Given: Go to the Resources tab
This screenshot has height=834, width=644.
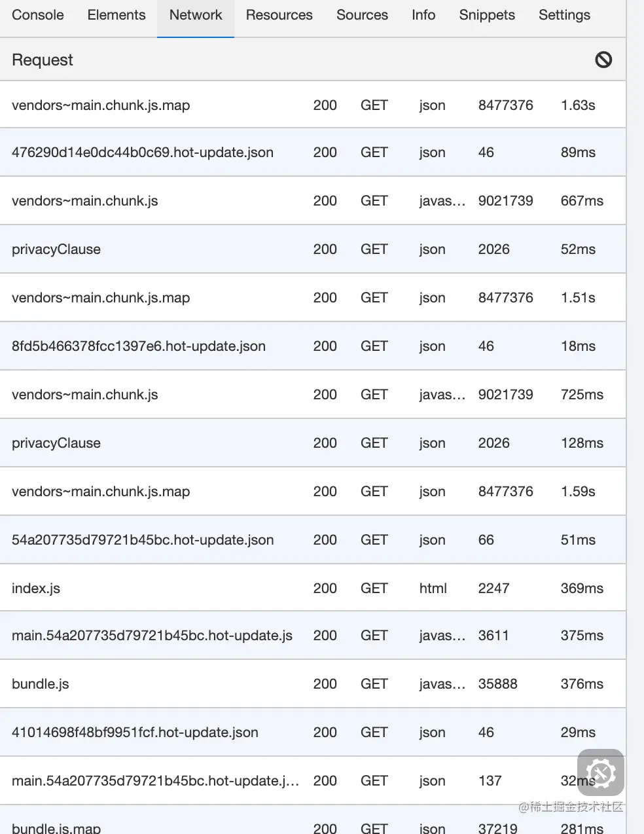Looking at the screenshot, I should pyautogui.click(x=279, y=15).
